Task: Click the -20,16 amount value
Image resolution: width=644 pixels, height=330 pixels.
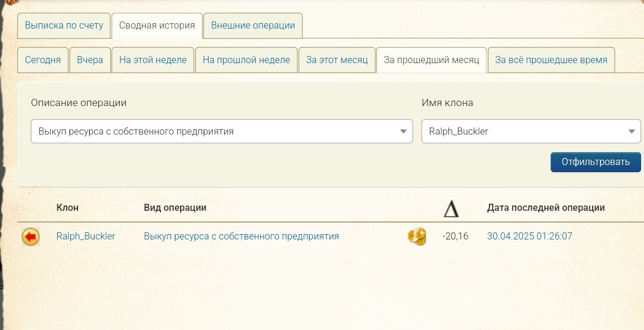Action: click(456, 236)
